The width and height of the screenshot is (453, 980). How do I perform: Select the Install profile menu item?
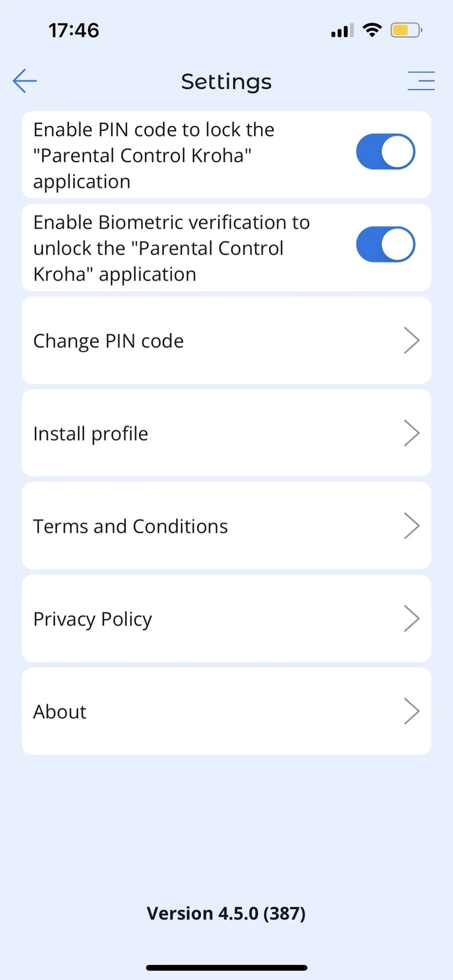[91, 434]
